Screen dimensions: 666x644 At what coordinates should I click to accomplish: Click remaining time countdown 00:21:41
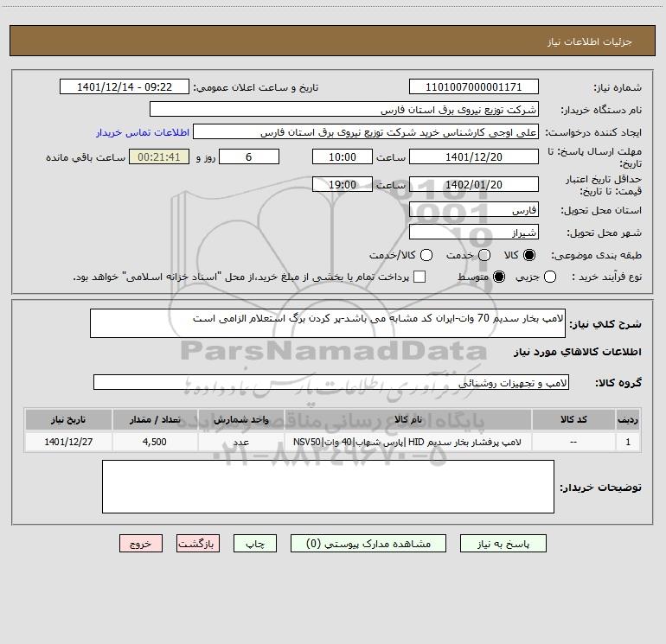[159, 156]
